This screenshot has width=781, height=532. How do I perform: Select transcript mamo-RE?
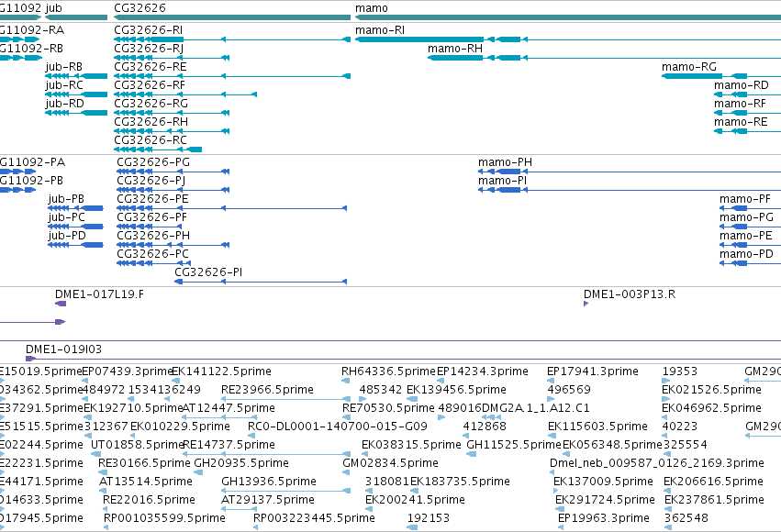741,122
